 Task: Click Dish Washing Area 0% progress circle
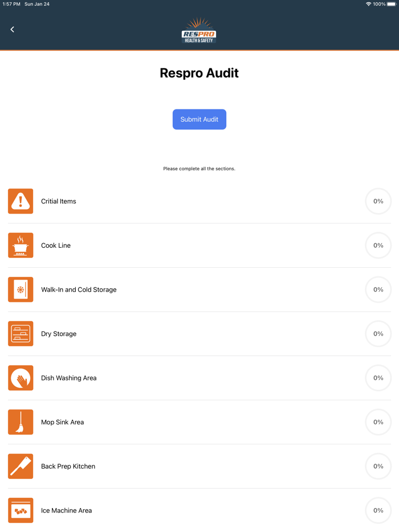click(378, 378)
